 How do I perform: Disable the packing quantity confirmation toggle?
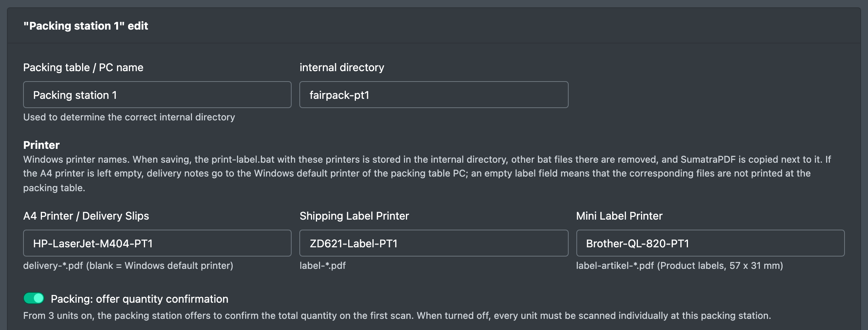[x=34, y=298]
